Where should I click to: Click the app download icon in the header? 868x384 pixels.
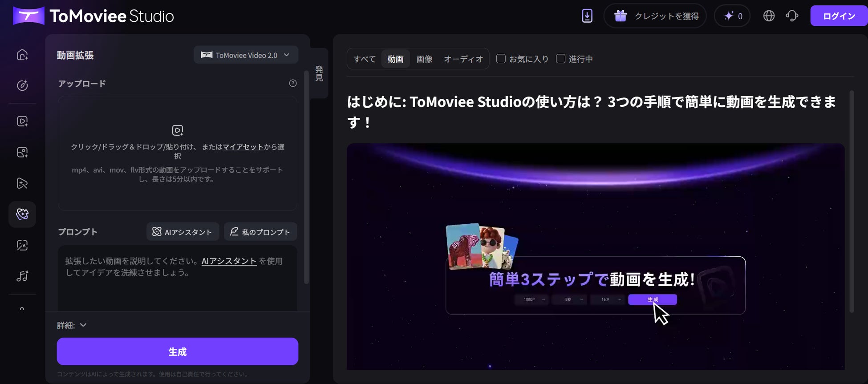[587, 16]
